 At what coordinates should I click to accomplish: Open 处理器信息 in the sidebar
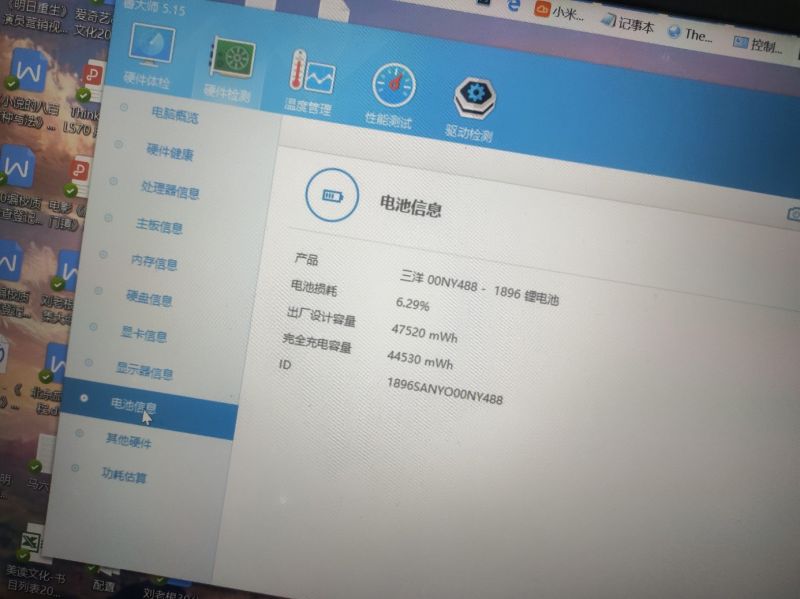tap(170, 190)
